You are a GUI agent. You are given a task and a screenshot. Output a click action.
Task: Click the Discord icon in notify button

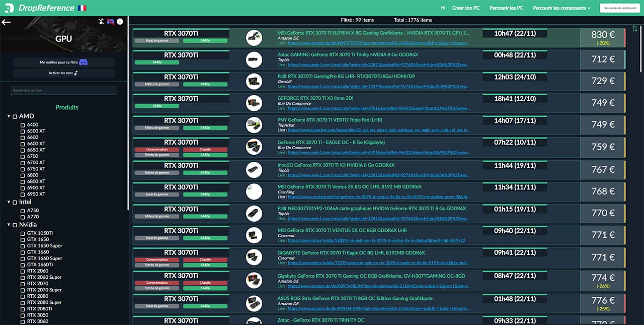point(84,62)
